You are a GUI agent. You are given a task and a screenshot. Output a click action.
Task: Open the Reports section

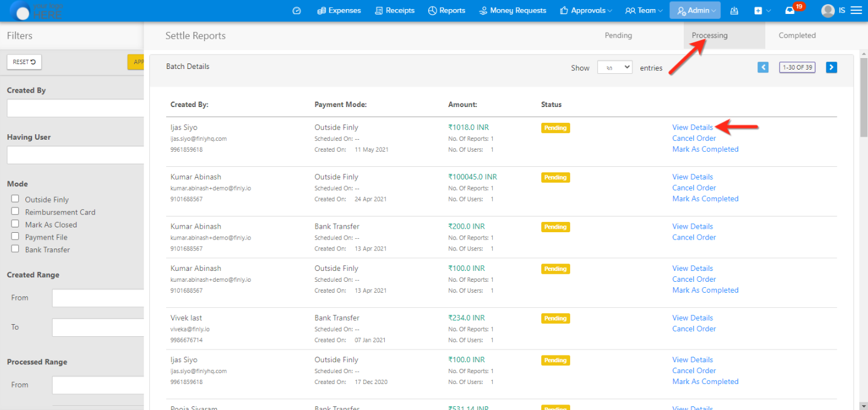click(446, 10)
